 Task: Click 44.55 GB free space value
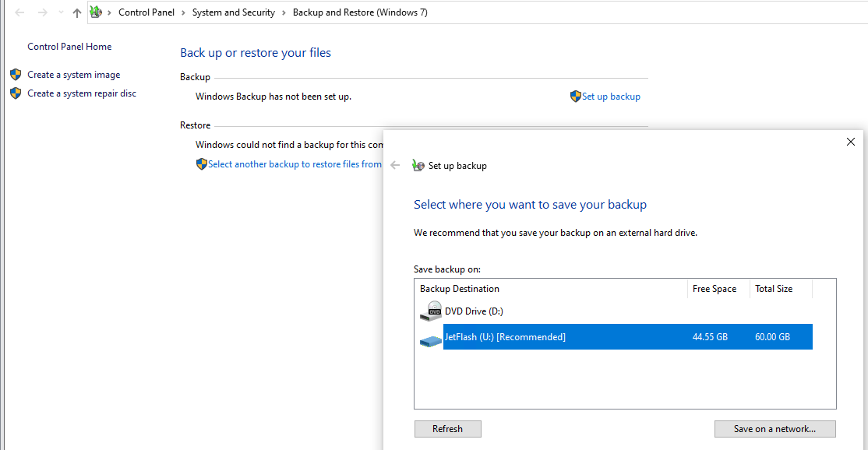710,336
